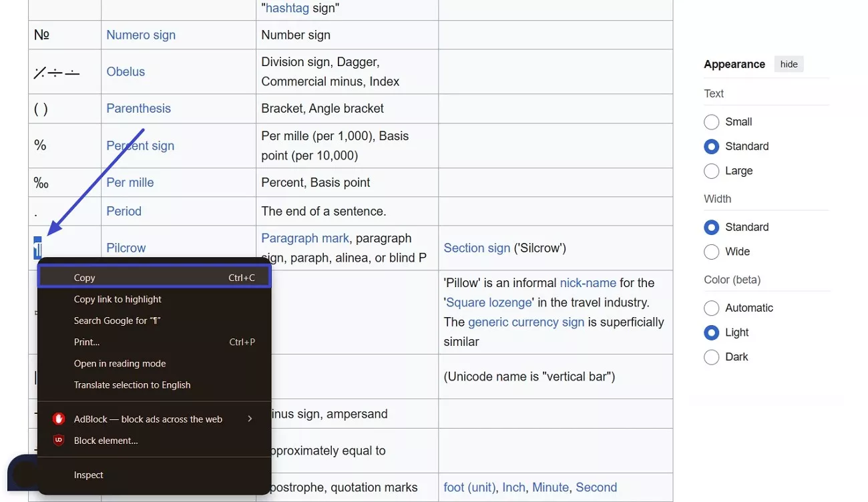The height and width of the screenshot is (502, 868).
Task: Choose Copy from the context menu
Action: point(85,277)
